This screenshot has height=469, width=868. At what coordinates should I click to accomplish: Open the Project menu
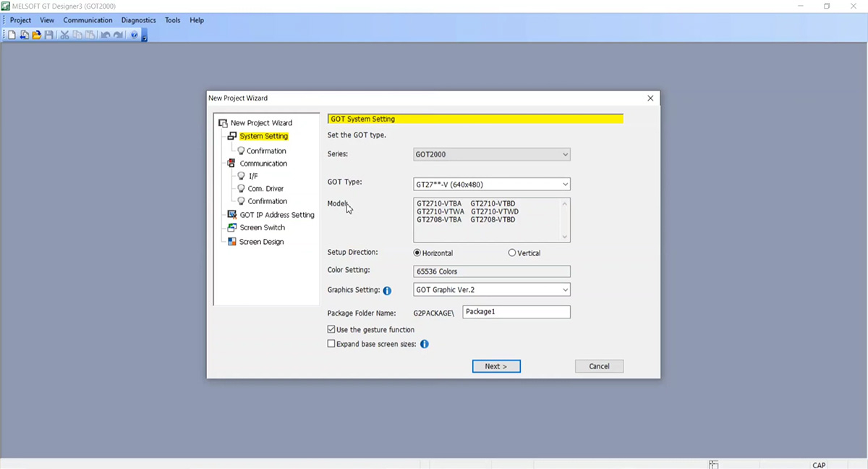tap(20, 20)
